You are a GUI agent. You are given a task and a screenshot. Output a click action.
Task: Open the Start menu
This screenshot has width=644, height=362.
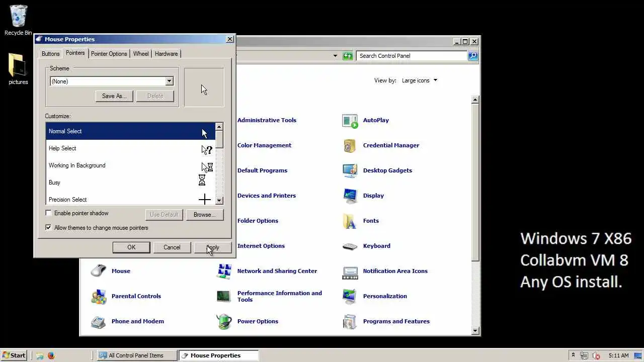(14, 355)
